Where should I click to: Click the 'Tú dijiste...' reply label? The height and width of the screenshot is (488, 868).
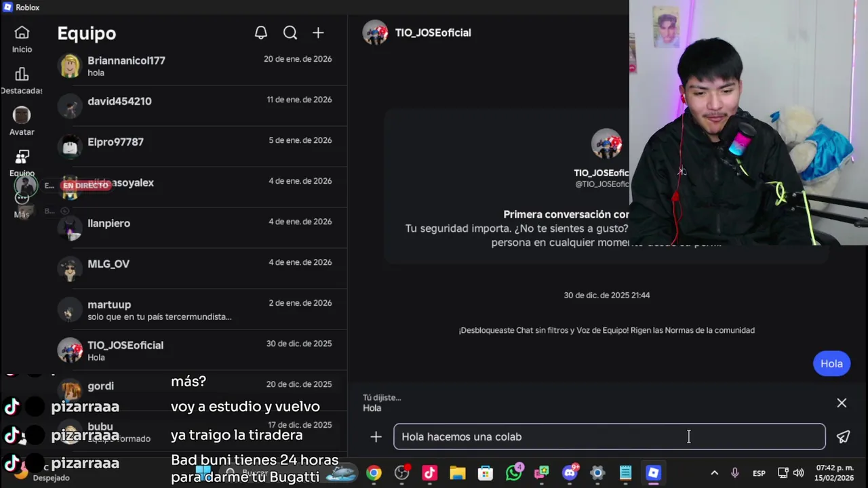(382, 397)
